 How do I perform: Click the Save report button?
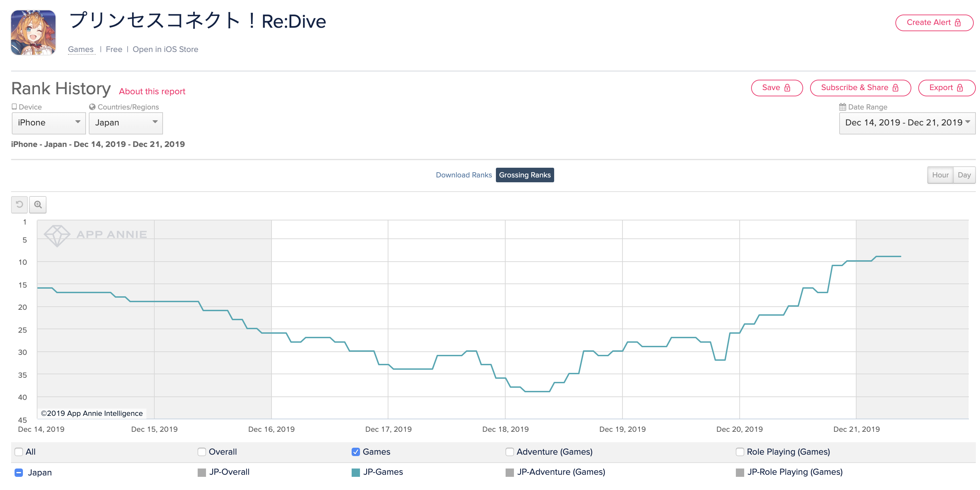pyautogui.click(x=776, y=88)
